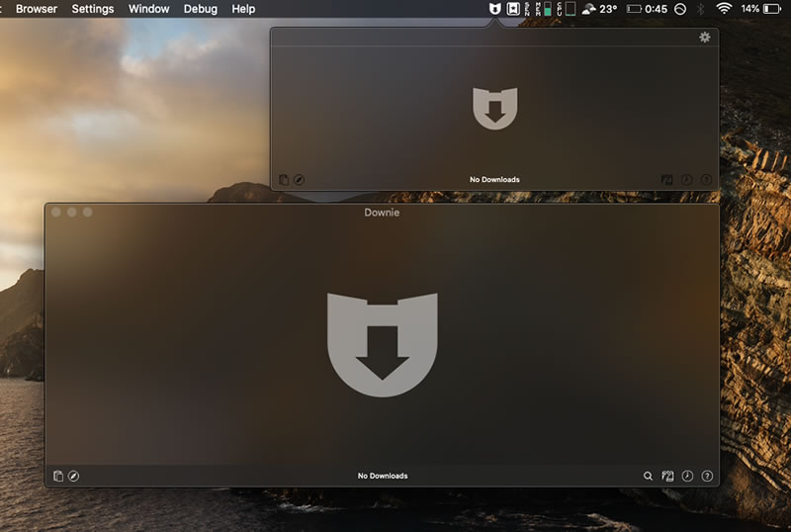Viewport: 791px width, 532px height.
Task: Click the 14% battery indicator
Action: pyautogui.click(x=760, y=9)
